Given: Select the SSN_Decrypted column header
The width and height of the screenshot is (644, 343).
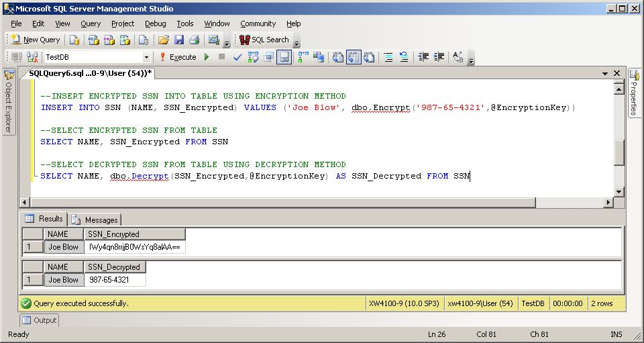Looking at the screenshot, I should (x=115, y=267).
